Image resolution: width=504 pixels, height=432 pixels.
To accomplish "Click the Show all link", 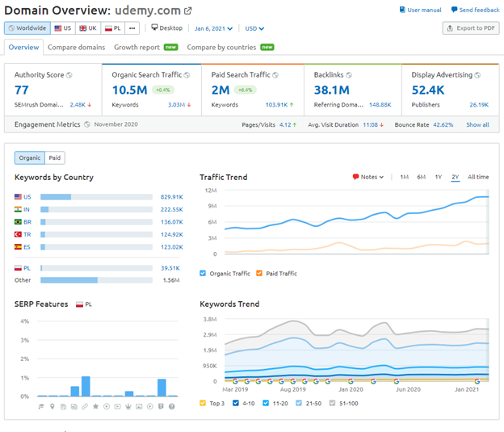I will (477, 125).
